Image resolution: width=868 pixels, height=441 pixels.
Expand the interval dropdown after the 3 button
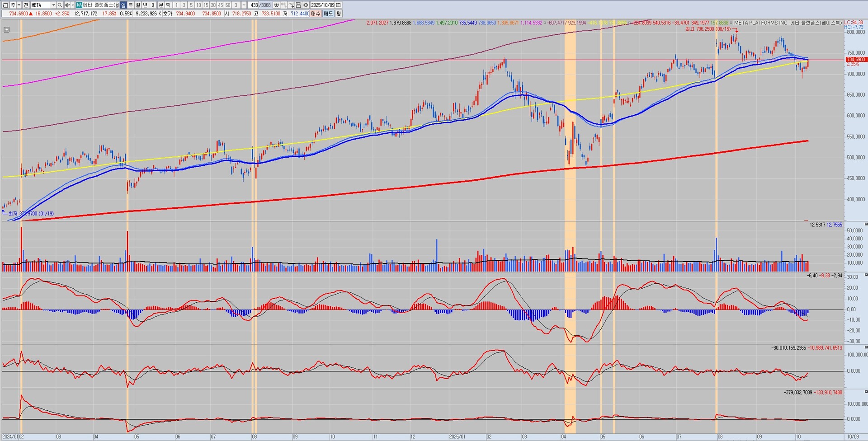tap(244, 5)
